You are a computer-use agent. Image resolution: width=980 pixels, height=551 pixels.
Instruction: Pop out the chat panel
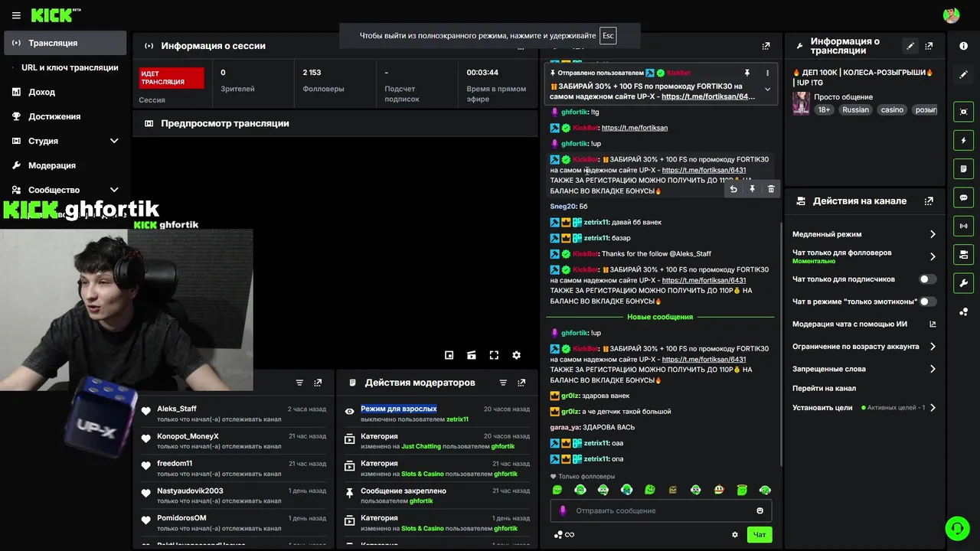766,46
